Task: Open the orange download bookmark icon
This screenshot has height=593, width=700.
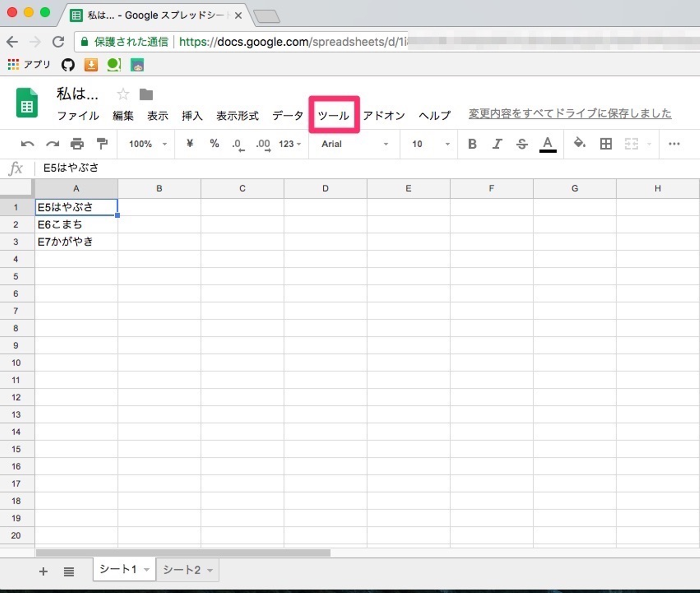Action: tap(91, 65)
